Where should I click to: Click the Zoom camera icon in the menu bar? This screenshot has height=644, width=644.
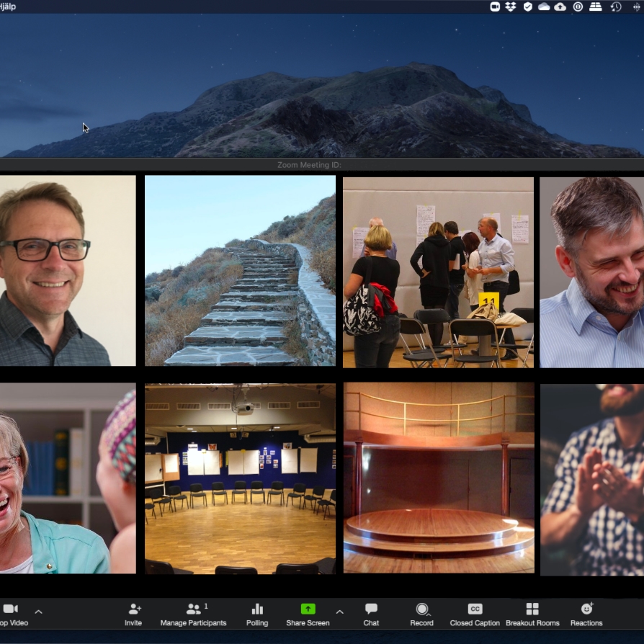(x=495, y=6)
